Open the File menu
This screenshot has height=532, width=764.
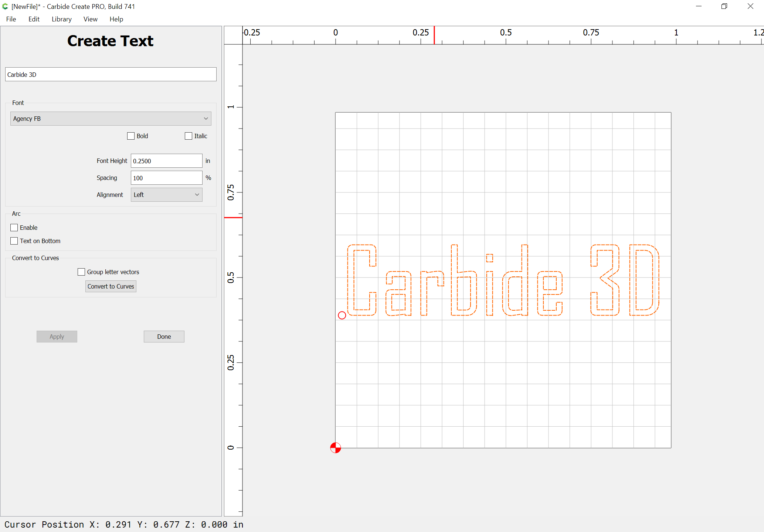[11, 19]
